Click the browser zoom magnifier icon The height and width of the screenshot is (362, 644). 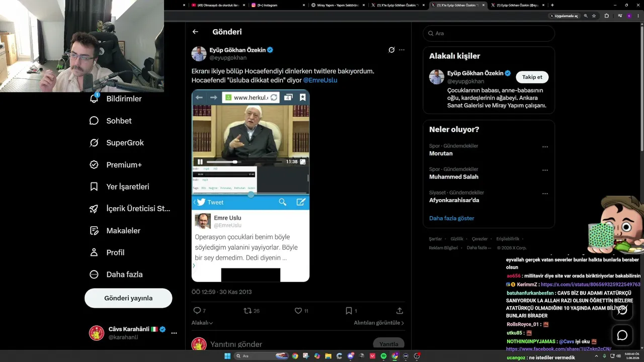[x=586, y=16]
